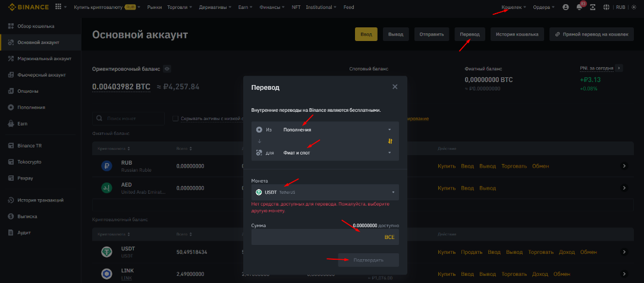Expand the Кошелек menu

pyautogui.click(x=514, y=7)
